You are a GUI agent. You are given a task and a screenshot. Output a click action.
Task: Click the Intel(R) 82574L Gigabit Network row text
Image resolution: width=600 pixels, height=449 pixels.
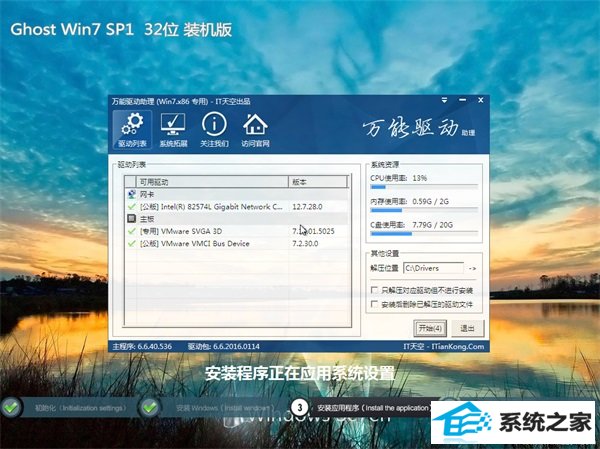pos(211,207)
